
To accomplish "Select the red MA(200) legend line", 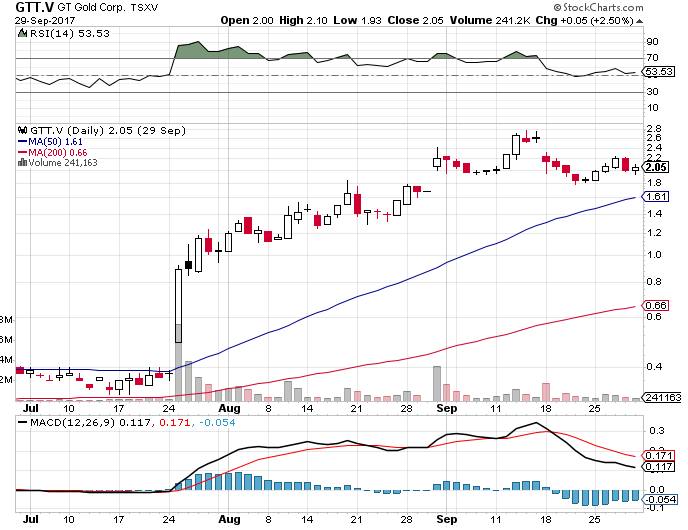I will coord(22,153).
